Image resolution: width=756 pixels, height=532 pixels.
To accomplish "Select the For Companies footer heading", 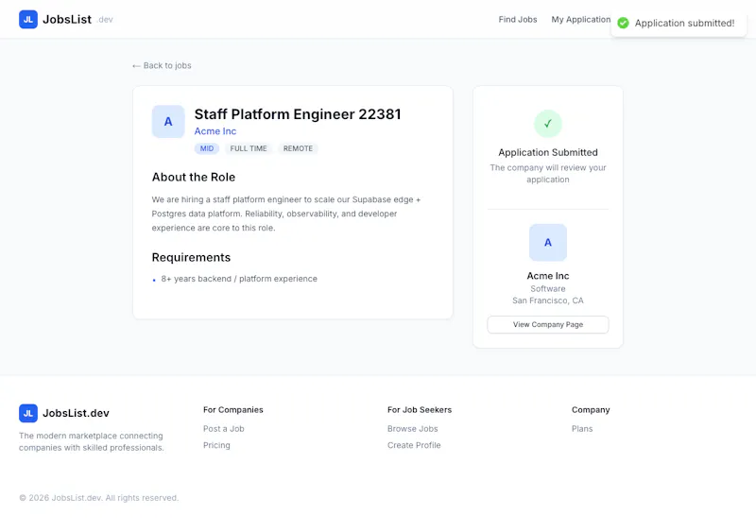I will (x=233, y=410).
